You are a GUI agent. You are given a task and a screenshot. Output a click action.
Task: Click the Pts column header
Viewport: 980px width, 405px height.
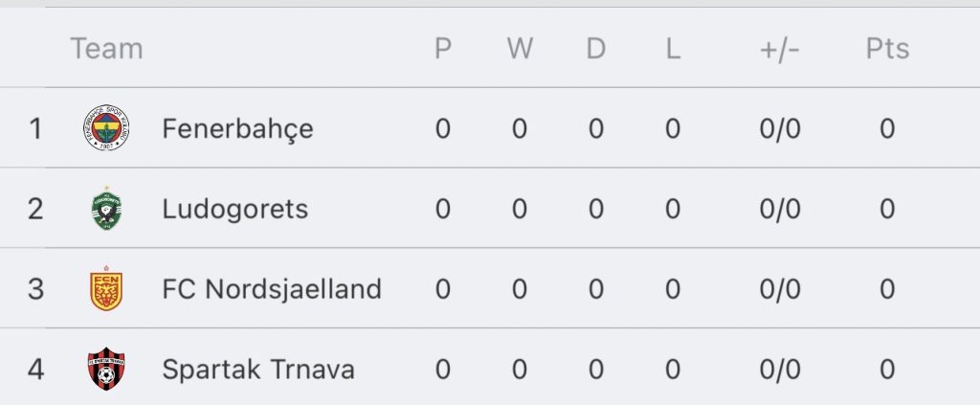coord(887,48)
